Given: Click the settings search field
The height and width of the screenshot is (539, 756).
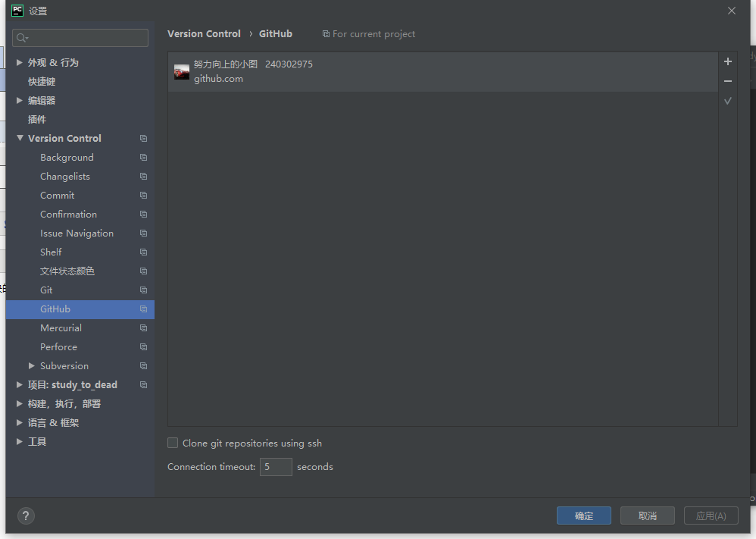Looking at the screenshot, I should [x=80, y=38].
